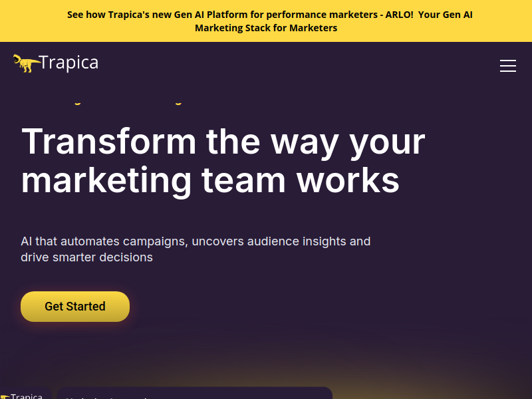This screenshot has height=399, width=532.
Task: Click "Transform the way your" headline line
Action: pos(223,141)
